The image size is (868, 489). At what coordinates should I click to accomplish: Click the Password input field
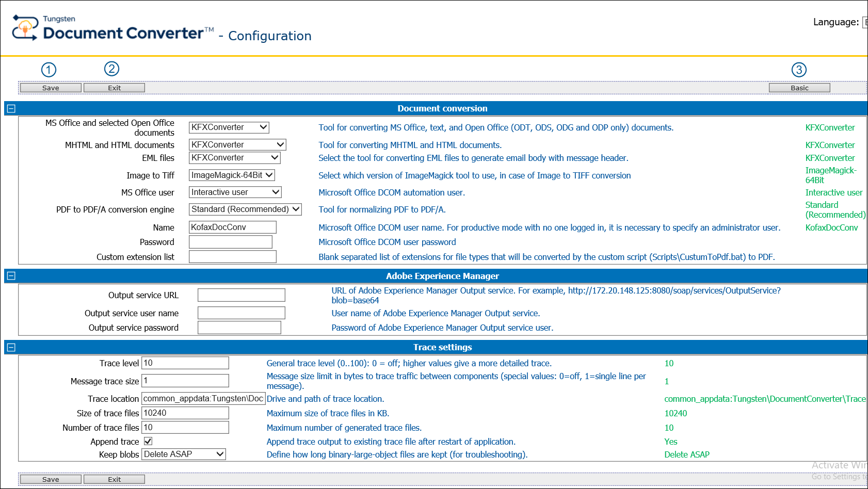tap(230, 242)
